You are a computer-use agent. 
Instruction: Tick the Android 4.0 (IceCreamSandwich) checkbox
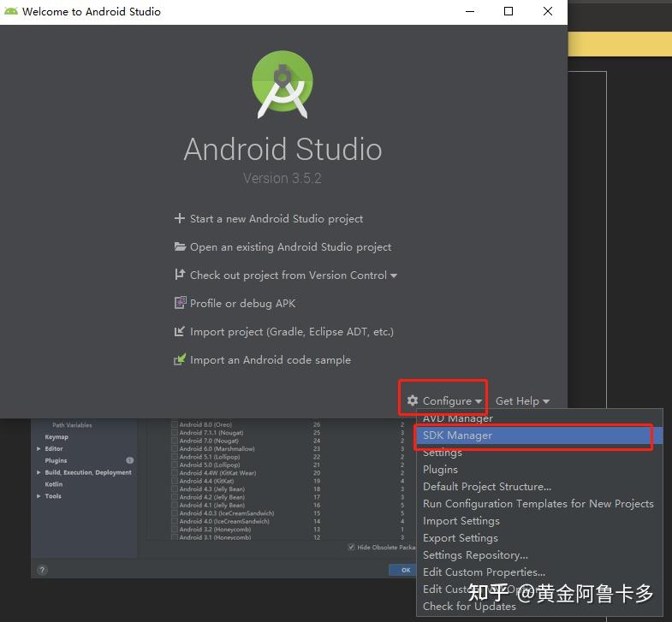pos(175,521)
